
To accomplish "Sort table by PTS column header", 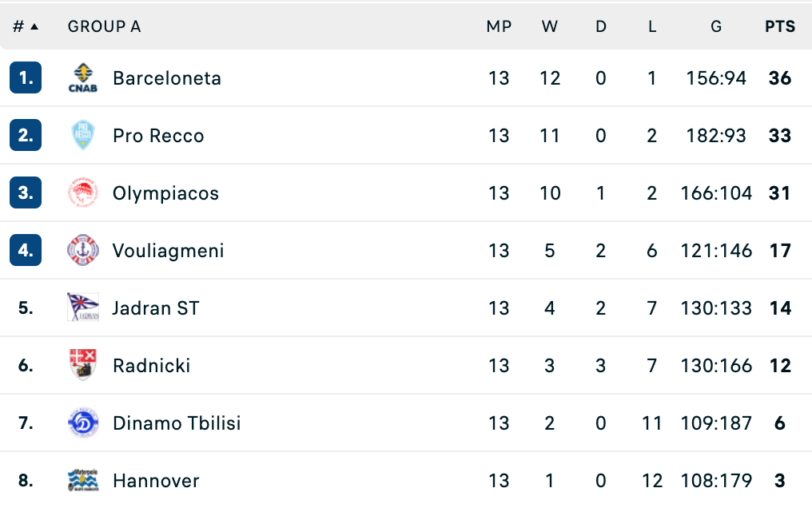I will (780, 26).
